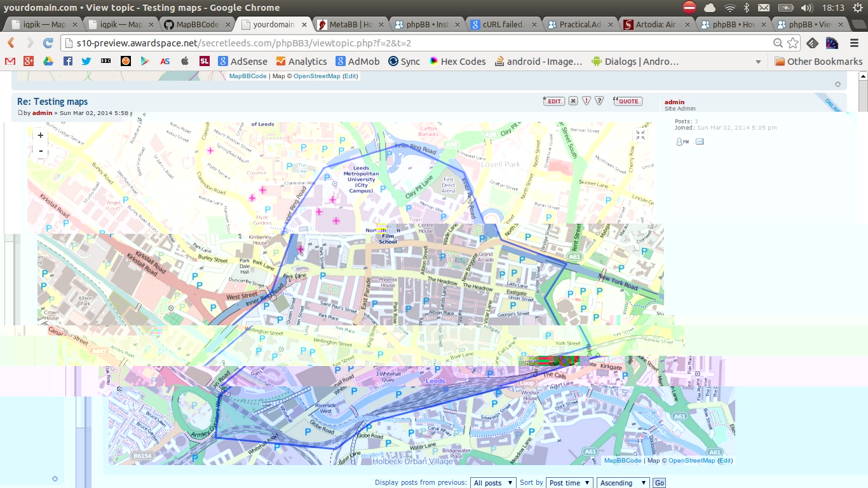Open the AdSense bookmark

pos(241,62)
